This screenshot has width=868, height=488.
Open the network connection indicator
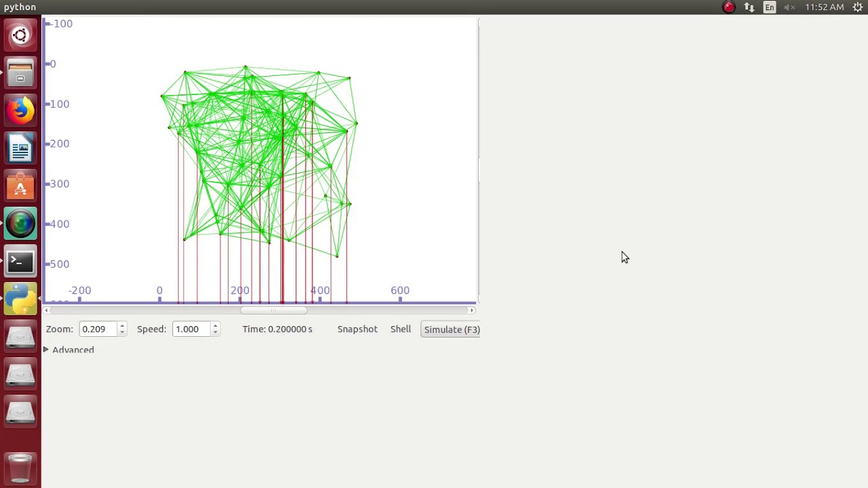[x=749, y=7]
